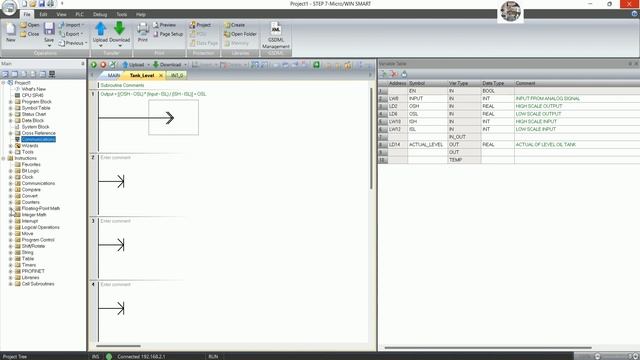Image resolution: width=640 pixels, height=360 pixels.
Task: Expand the Program Block tree node
Action: point(11,102)
